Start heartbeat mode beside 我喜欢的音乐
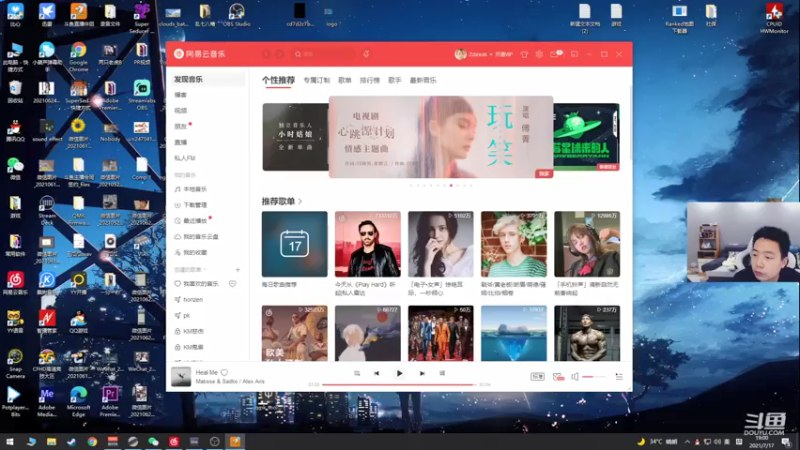This screenshot has width=800, height=450. pos(233,284)
